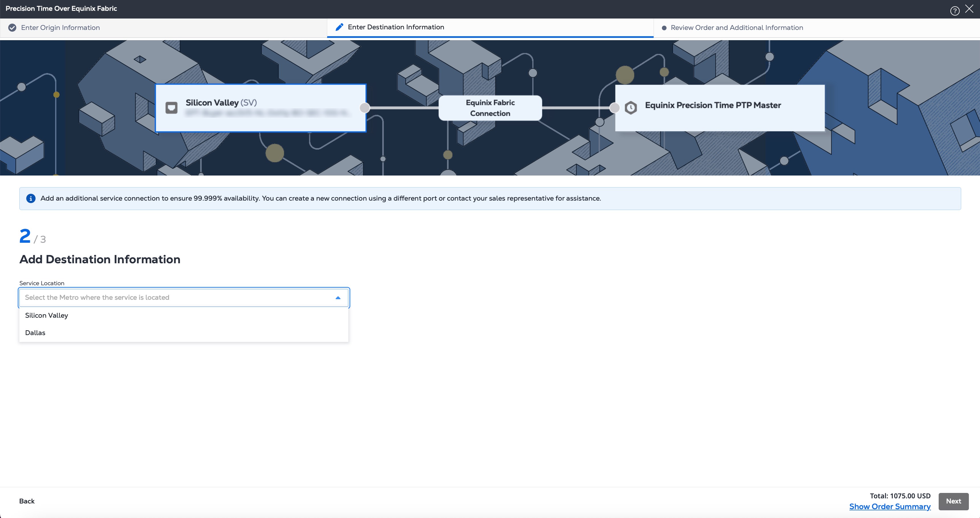The width and height of the screenshot is (980, 518).
Task: Click the pencil icon on Destination tab
Action: coord(339,27)
